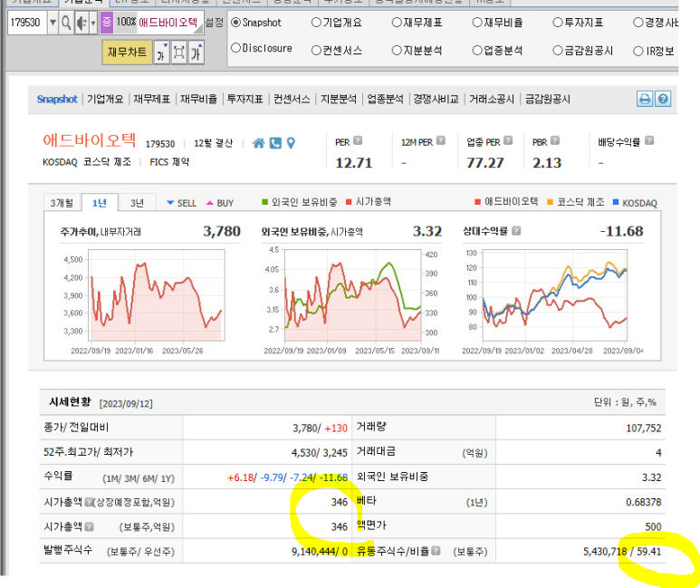Click the 재무차트 button

tap(128, 53)
